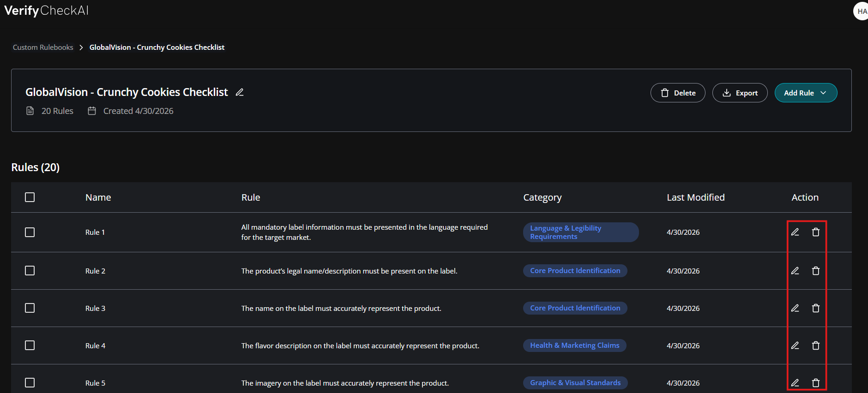This screenshot has height=393, width=868.
Task: Click the Action column header
Action: [x=805, y=197]
